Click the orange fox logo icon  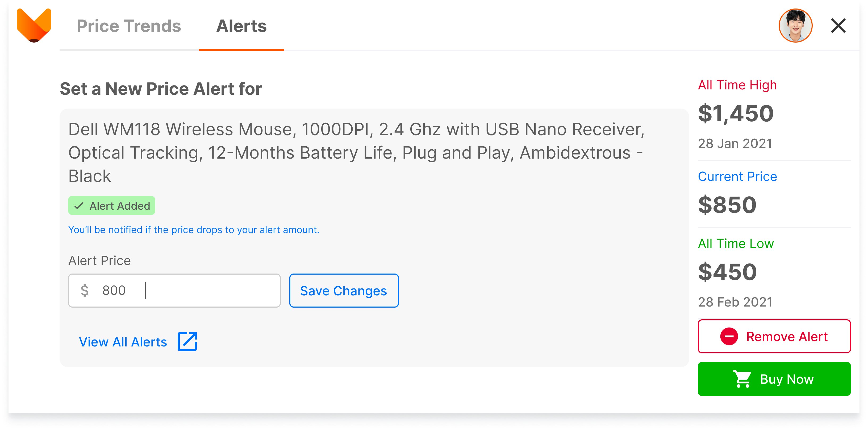point(34,25)
